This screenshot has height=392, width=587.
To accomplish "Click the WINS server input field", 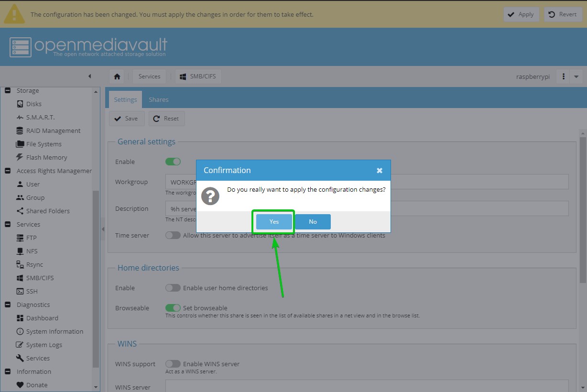I will 367,386.
